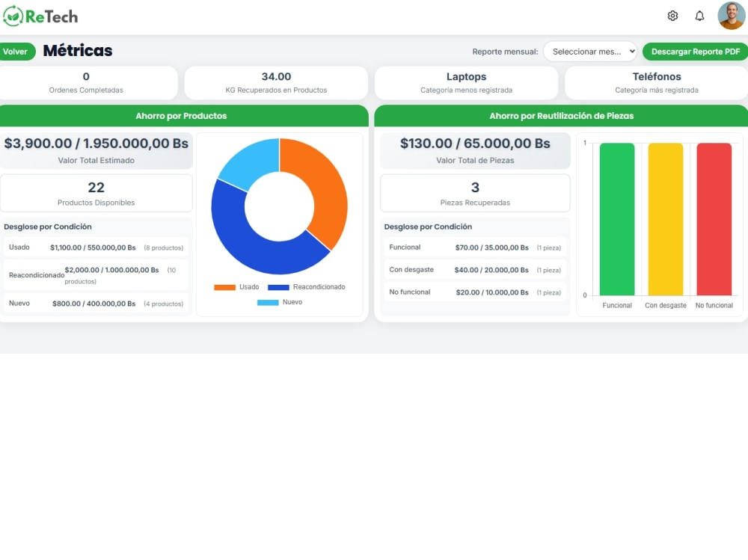Click the Desglose por Condición heading under products
This screenshot has width=748, height=560.
pyautogui.click(x=48, y=227)
